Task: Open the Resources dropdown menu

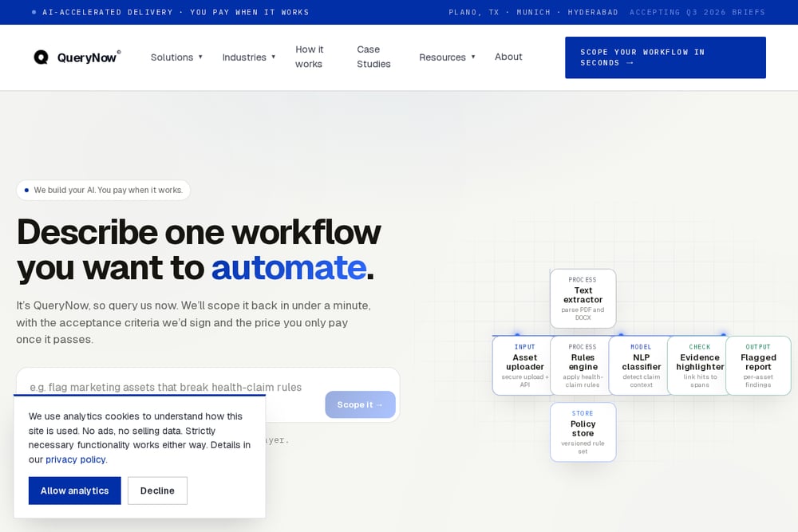Action: 447,57
